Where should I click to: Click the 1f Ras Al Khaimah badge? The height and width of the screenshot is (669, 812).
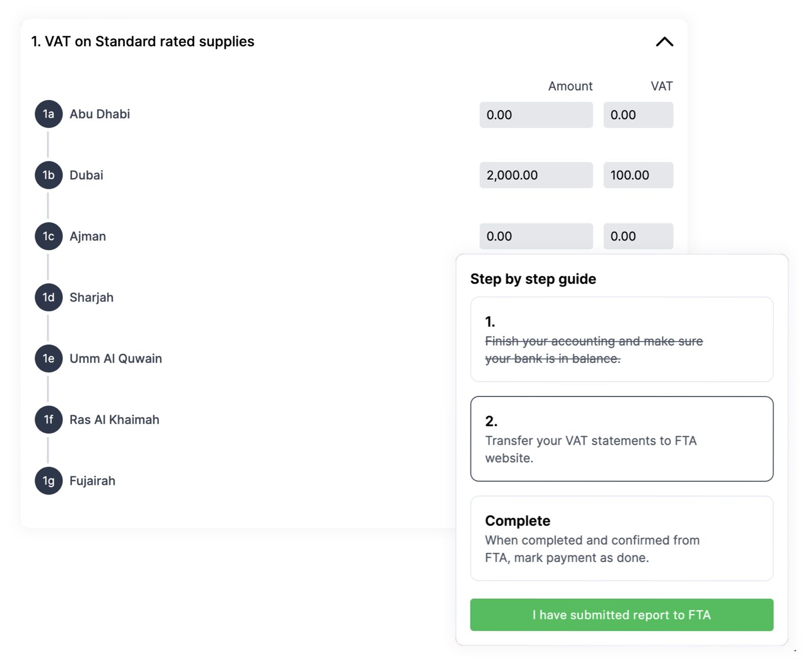(x=48, y=420)
